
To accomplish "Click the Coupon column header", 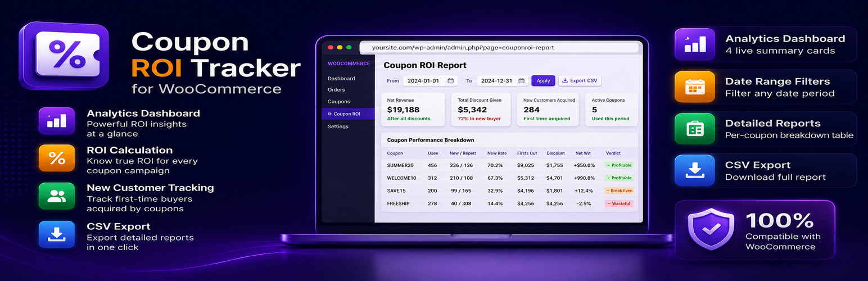I will 395,153.
